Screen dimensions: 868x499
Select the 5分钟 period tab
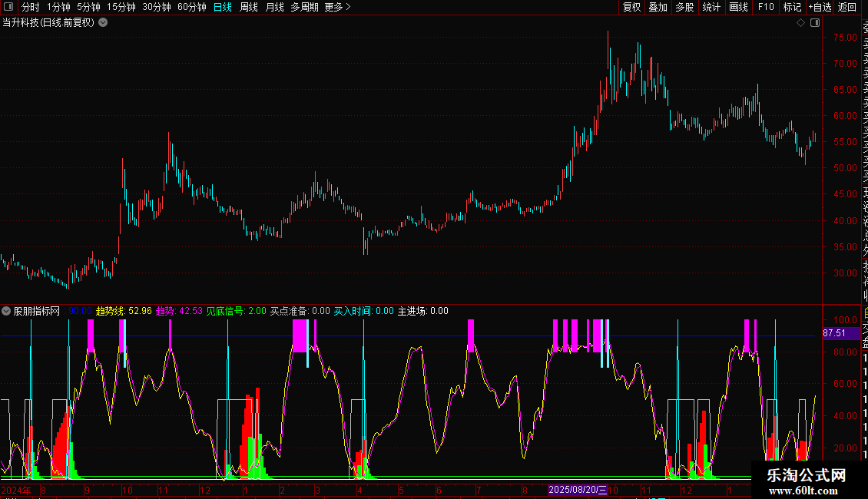(88, 7)
